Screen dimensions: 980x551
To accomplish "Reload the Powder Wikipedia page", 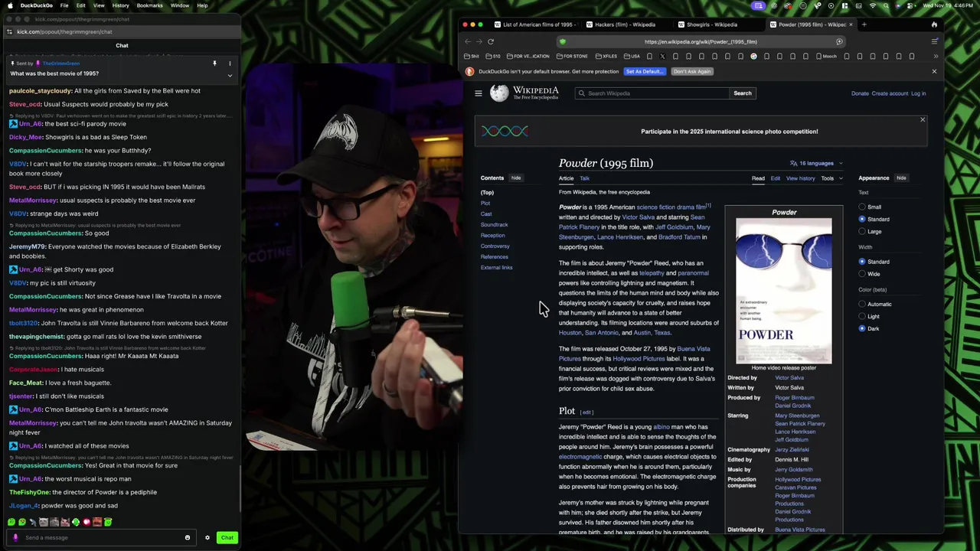I will pyautogui.click(x=491, y=41).
